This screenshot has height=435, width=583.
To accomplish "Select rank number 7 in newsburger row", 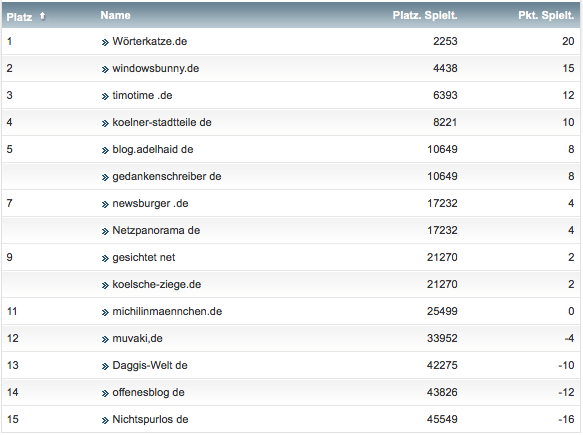I will click(x=10, y=203).
